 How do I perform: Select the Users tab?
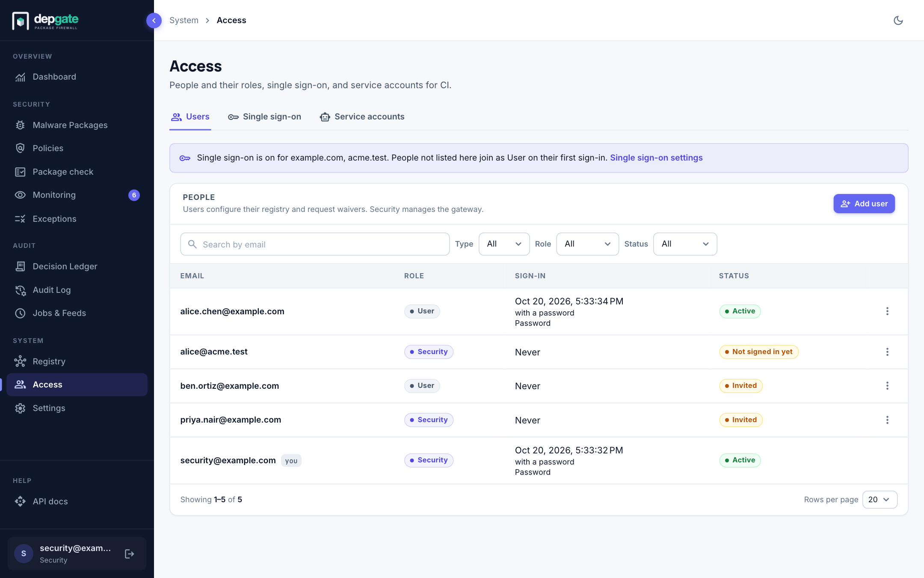[190, 117]
